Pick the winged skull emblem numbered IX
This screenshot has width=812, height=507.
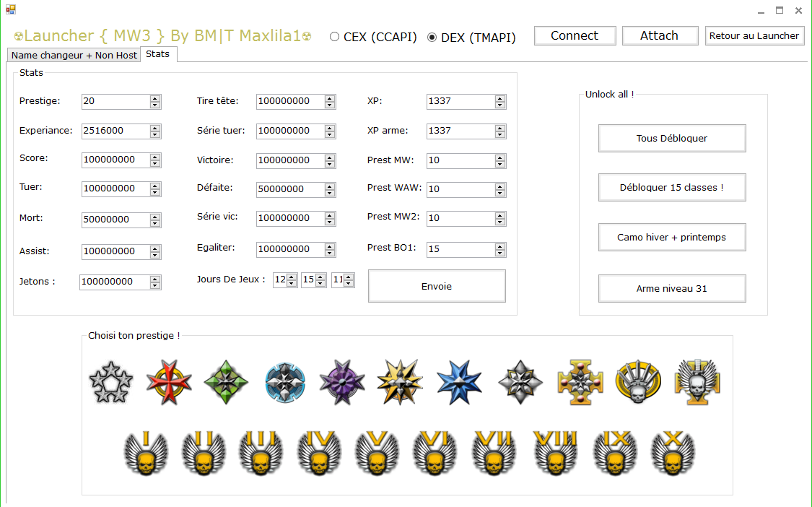[615, 453]
